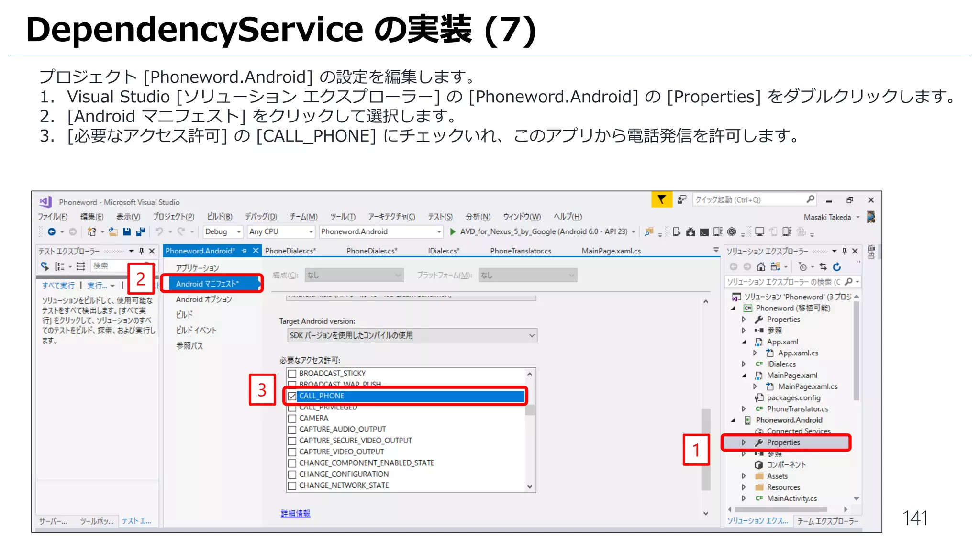980x551 pixels.
Task: Click the Pending Changes Filter clock icon
Action: (x=803, y=267)
